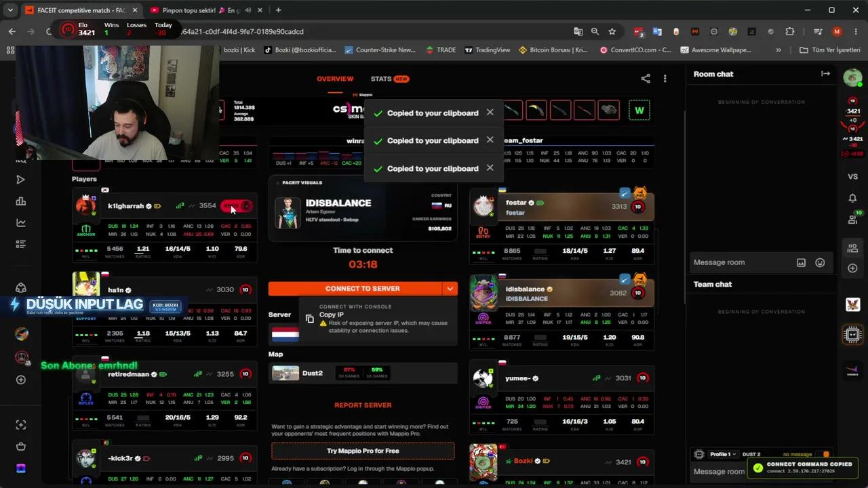Screen dimensions: 868x488
Task: Expand the browser tab search dropdown
Action: coord(10,10)
